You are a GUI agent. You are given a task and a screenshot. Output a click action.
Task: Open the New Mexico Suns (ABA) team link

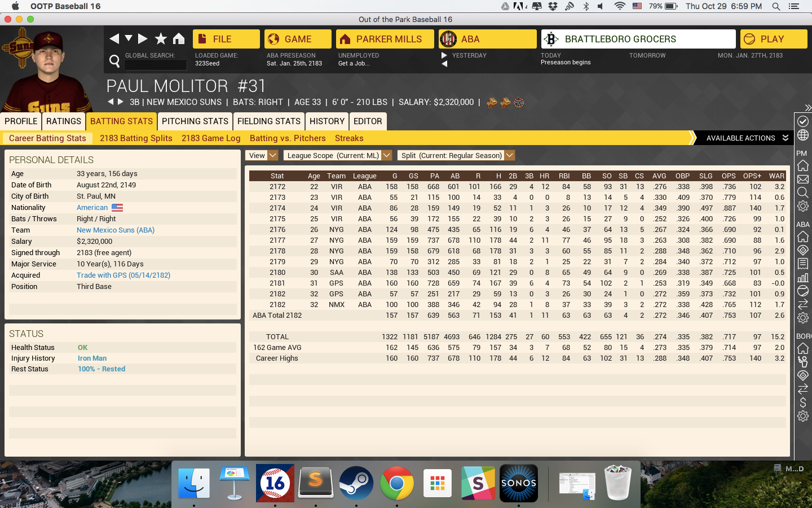(116, 230)
